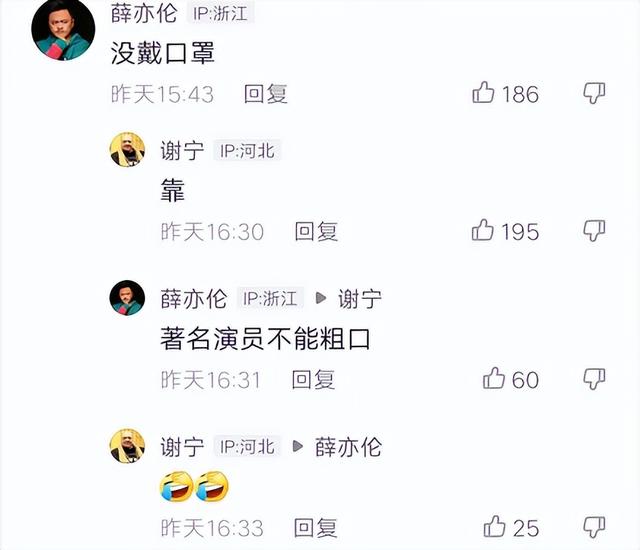
Task: Open the 薛亦伦 username on the top comment
Action: tap(144, 13)
